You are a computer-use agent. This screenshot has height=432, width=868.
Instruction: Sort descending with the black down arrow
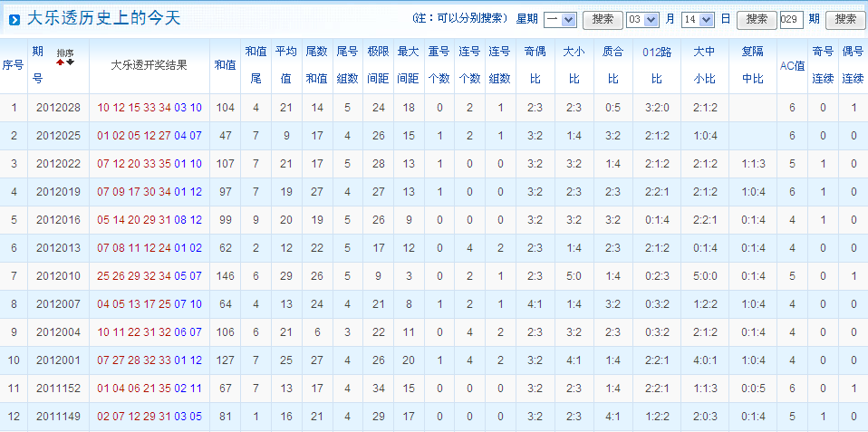tap(70, 62)
